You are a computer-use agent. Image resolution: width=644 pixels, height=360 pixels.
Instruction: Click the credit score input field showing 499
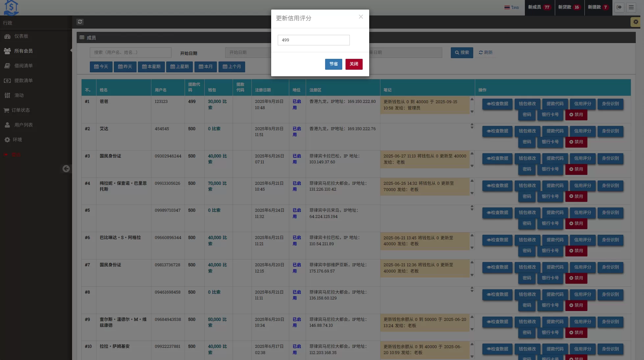[x=313, y=40]
